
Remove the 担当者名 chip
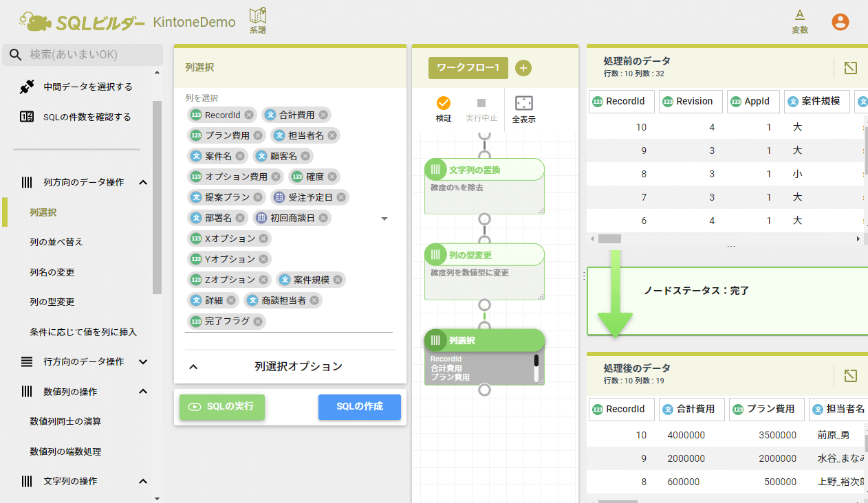click(x=332, y=135)
